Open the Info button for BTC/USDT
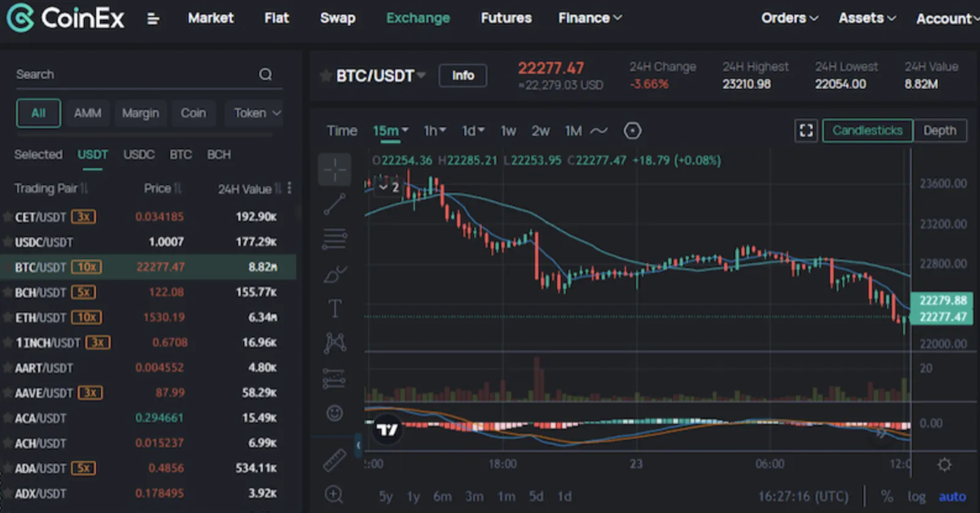The image size is (980, 513). coord(463,75)
